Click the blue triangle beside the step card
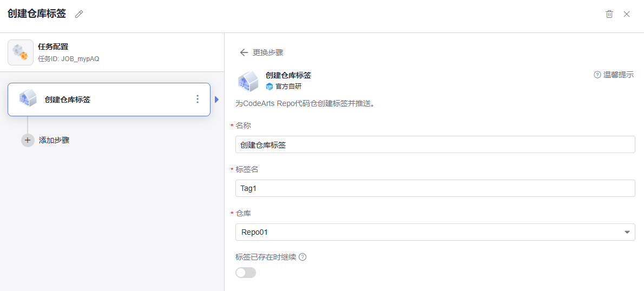Viewport: 644px width, 291px height. coord(217,100)
